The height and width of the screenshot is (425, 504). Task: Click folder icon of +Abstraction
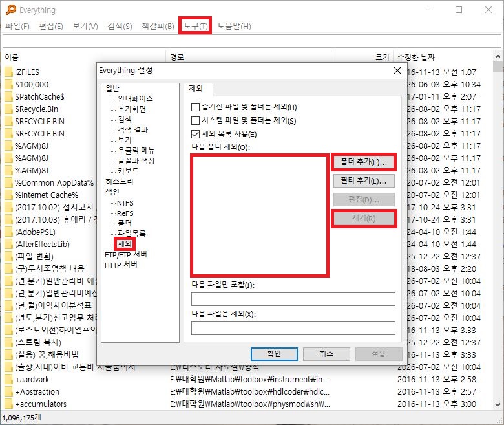point(8,391)
